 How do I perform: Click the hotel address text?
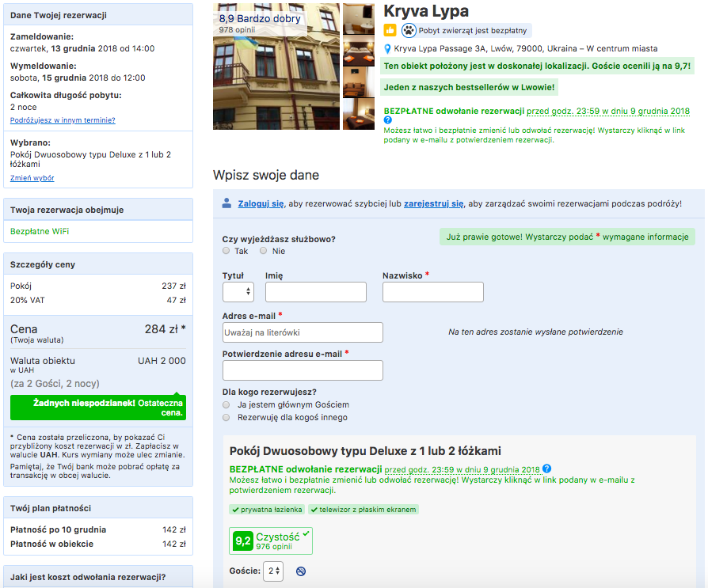point(526,49)
